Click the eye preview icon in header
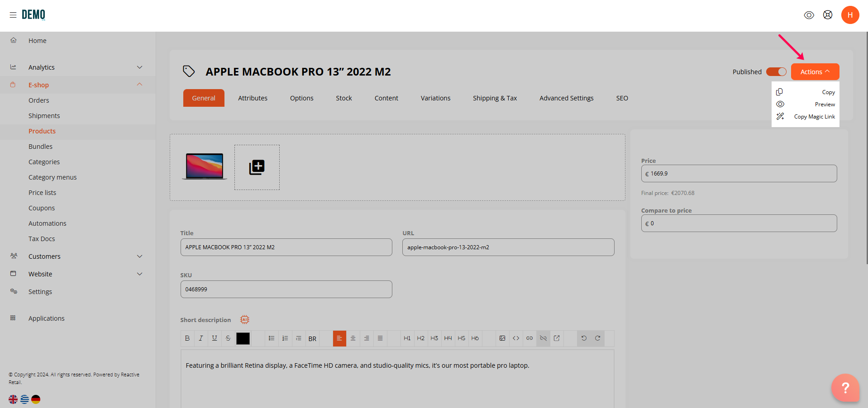The image size is (868, 408). coord(809,15)
